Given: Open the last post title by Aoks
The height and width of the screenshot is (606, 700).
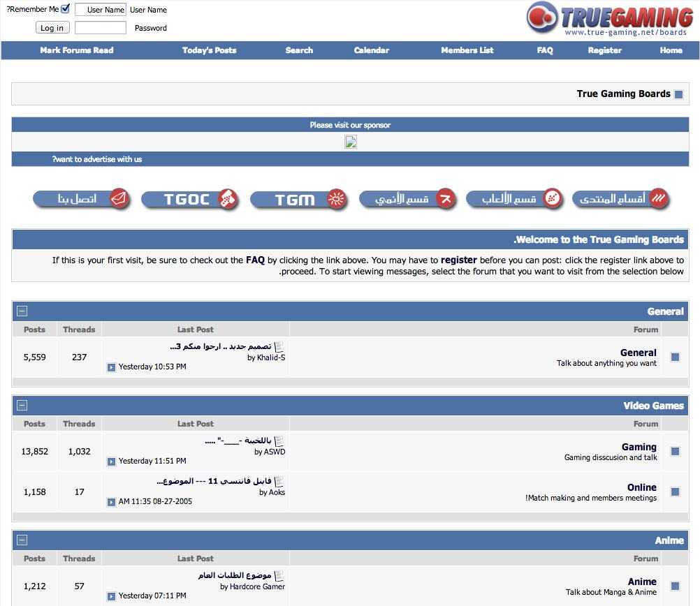Looking at the screenshot, I should [x=214, y=481].
